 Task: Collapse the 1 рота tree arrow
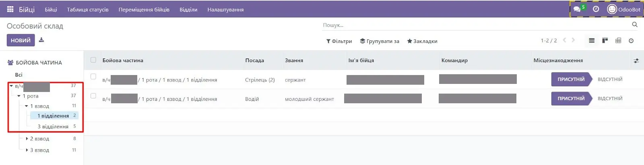pos(19,96)
